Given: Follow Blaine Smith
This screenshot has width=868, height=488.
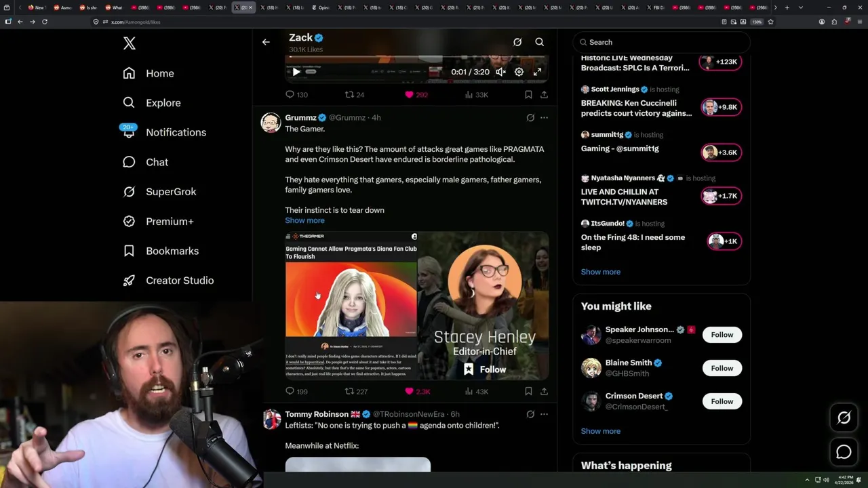Looking at the screenshot, I should pyautogui.click(x=722, y=368).
